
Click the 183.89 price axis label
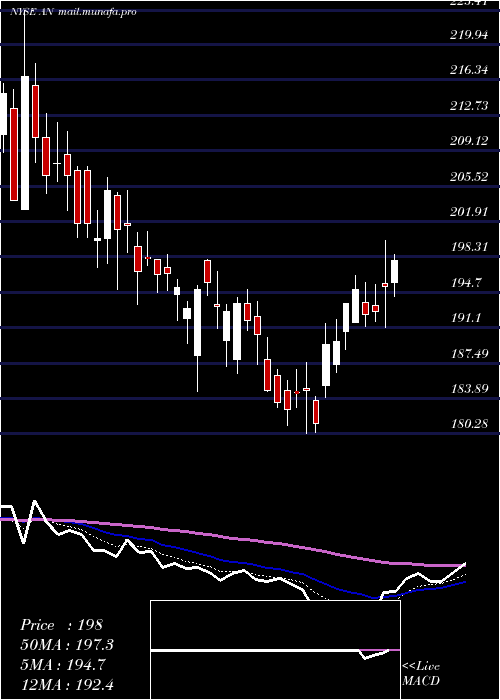click(x=469, y=388)
